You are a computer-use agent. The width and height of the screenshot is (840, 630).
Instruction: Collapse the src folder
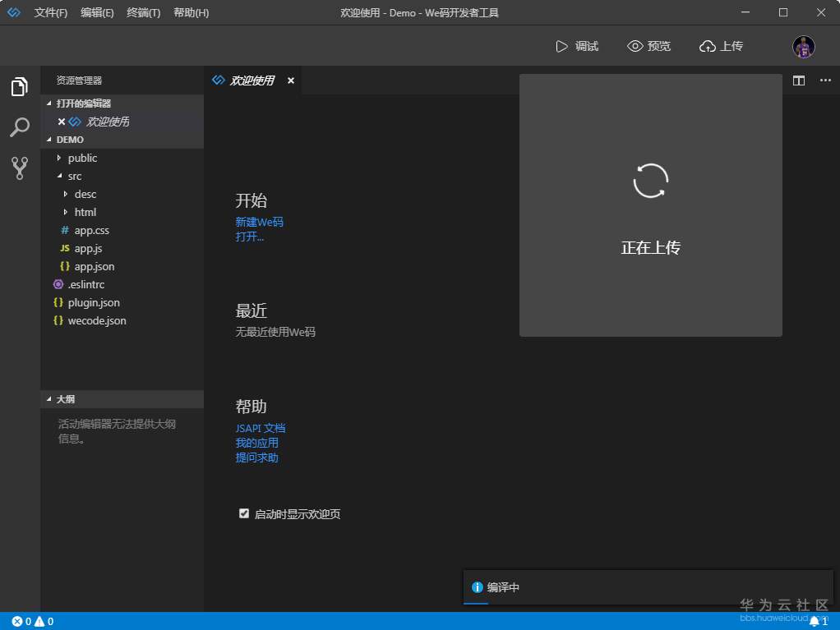pyautogui.click(x=59, y=176)
